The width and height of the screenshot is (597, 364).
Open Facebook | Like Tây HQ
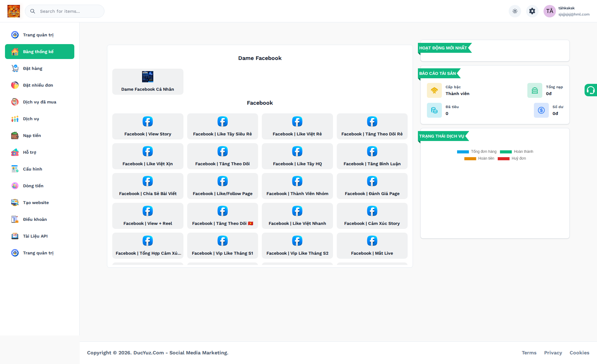(297, 156)
